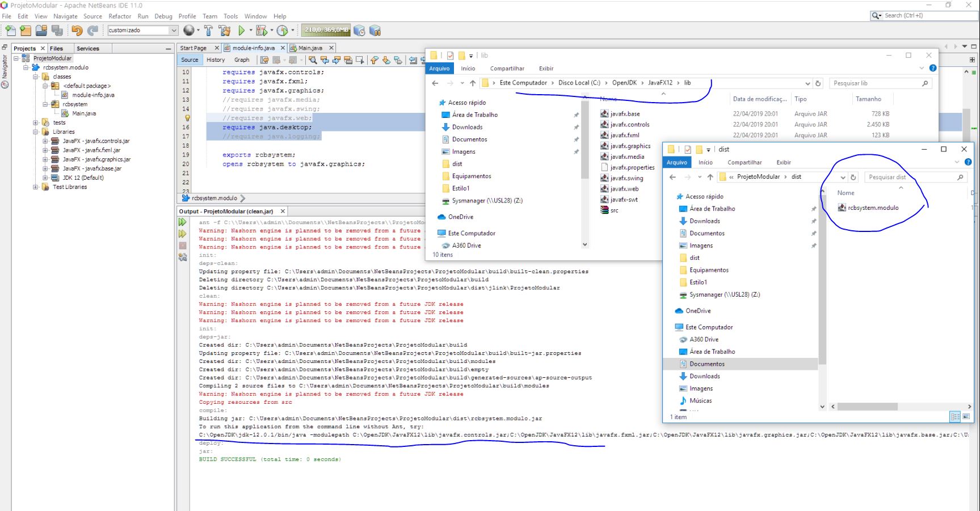Click the memory usage heap bar
The height and width of the screenshot is (511, 980).
(327, 30)
